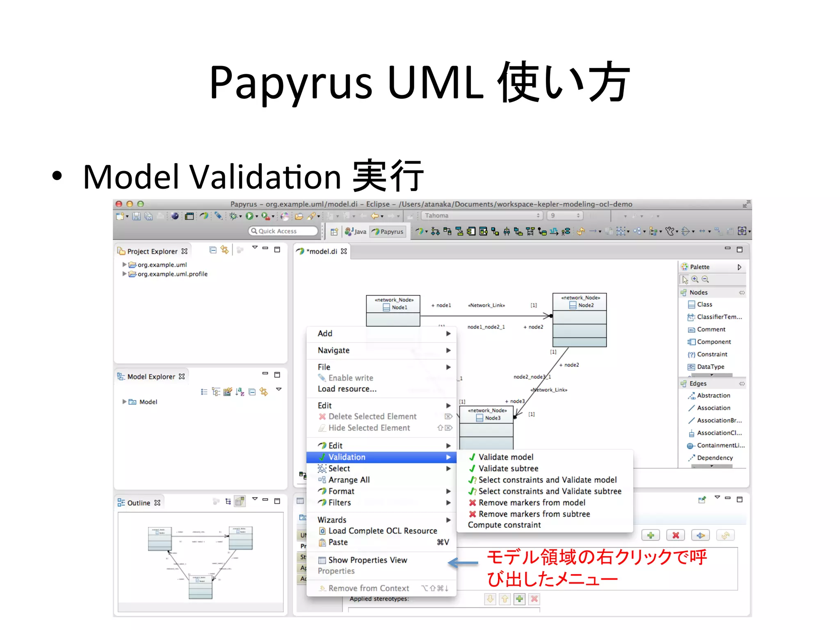Select Node3 class in diagram
The height and width of the screenshot is (630, 840).
click(486, 427)
